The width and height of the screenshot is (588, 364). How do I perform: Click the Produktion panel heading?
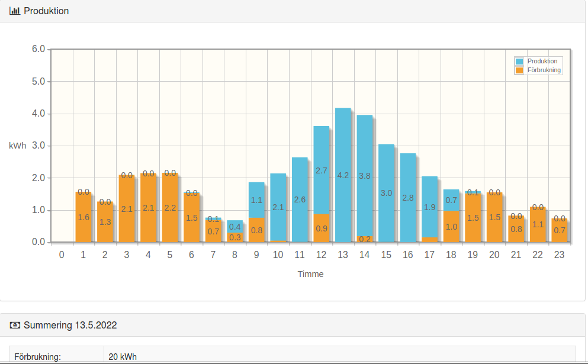(46, 11)
